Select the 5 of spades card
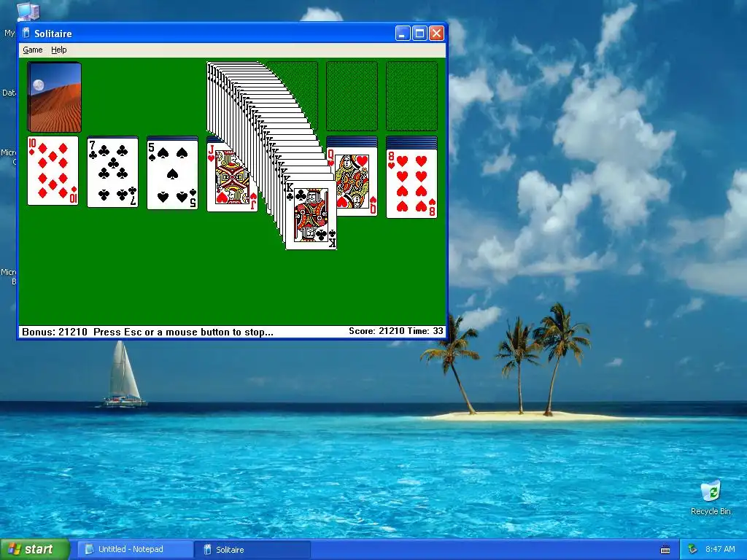This screenshot has width=747, height=560. [172, 175]
